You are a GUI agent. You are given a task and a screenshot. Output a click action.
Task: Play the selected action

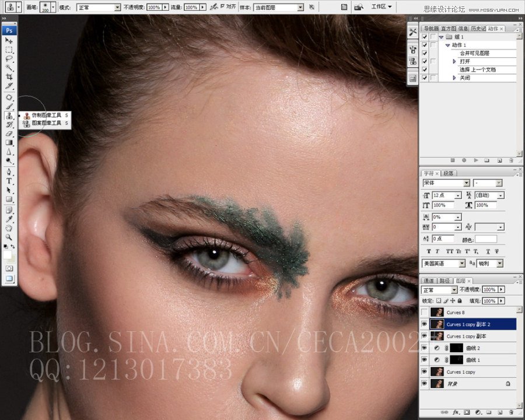[x=476, y=160]
